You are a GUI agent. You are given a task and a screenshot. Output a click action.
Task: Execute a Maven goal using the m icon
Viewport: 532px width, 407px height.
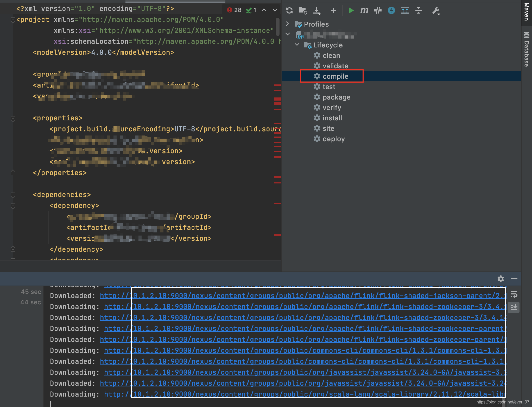364,10
